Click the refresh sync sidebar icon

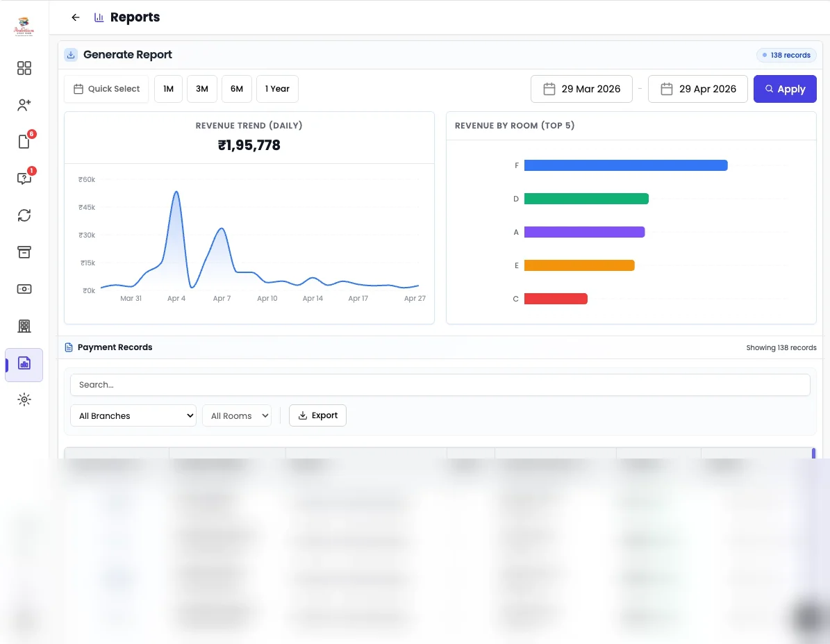(24, 215)
